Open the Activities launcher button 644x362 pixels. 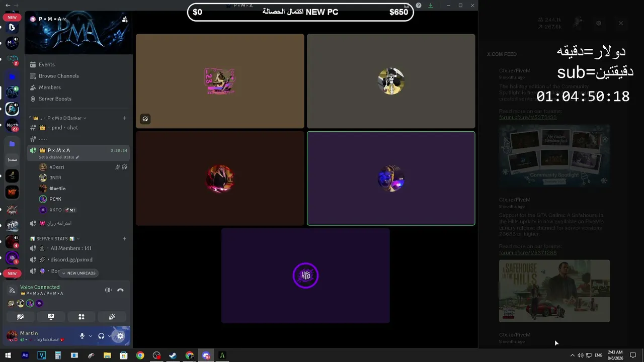82,317
